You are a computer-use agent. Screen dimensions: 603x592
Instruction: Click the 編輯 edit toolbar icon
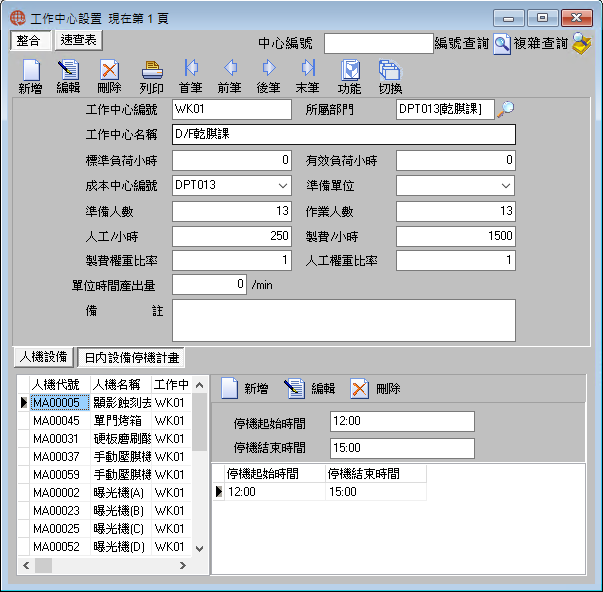[x=68, y=70]
